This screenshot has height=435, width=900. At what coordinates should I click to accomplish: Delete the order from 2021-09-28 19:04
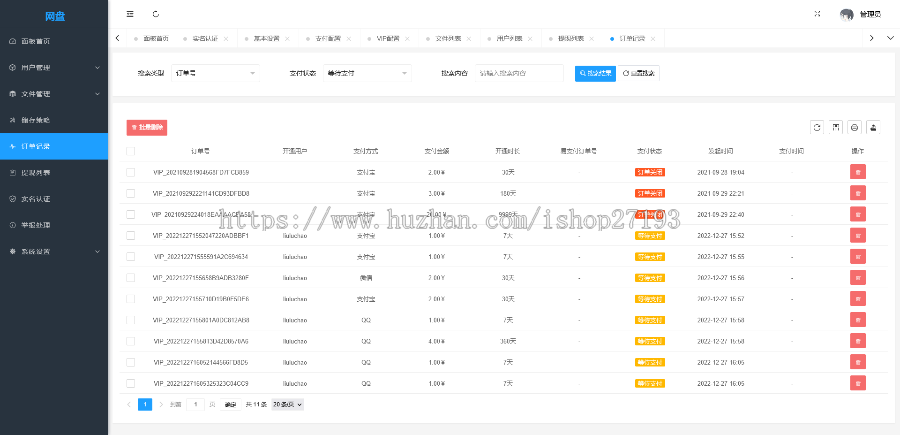coord(858,172)
